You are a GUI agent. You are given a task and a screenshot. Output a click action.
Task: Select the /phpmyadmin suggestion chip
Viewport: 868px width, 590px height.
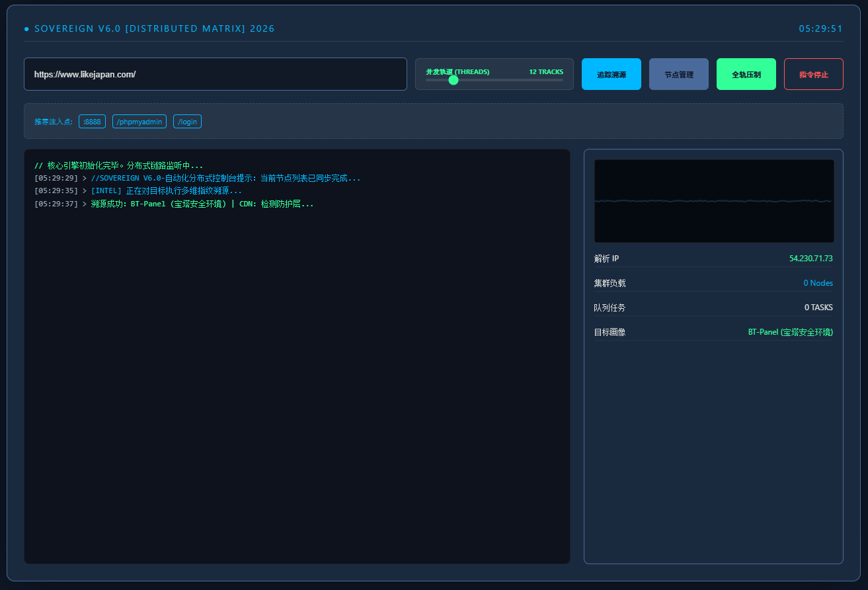[x=139, y=122]
